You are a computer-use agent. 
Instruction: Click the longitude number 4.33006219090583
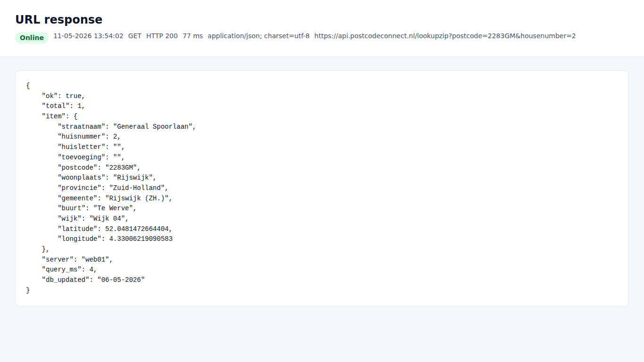click(x=141, y=239)
